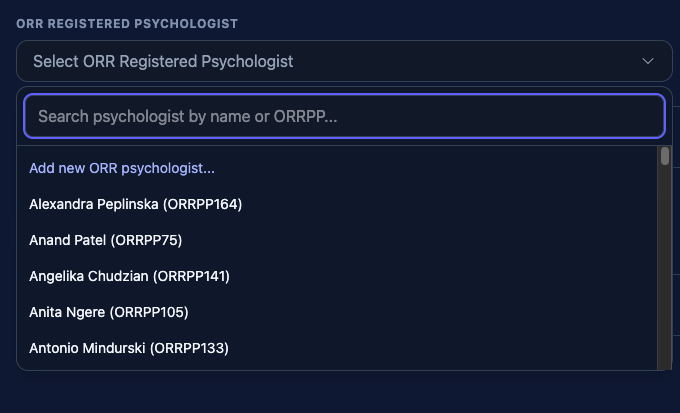Image resolution: width=680 pixels, height=413 pixels.
Task: Click the dropdown chevron arrow icon
Action: 648,61
